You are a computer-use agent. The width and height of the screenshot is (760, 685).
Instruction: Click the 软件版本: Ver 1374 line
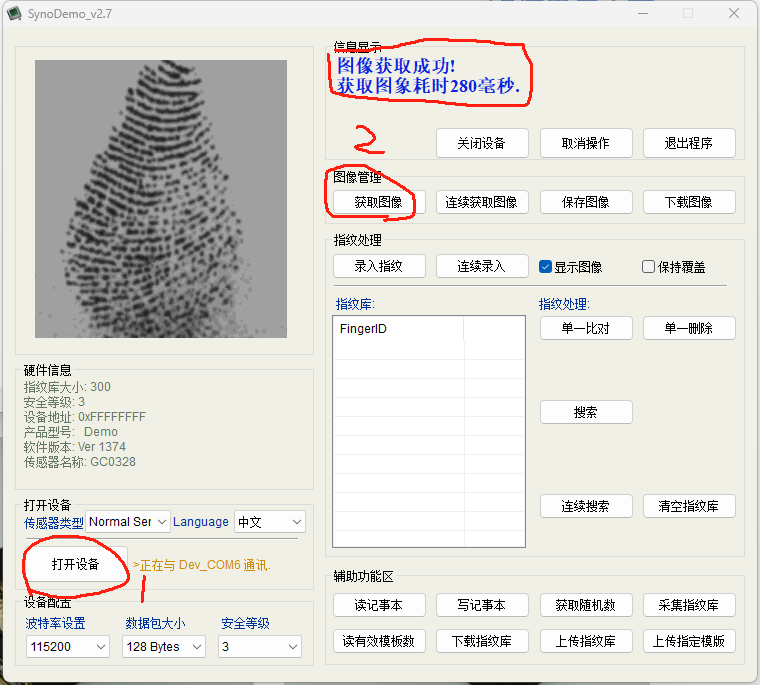click(75, 446)
